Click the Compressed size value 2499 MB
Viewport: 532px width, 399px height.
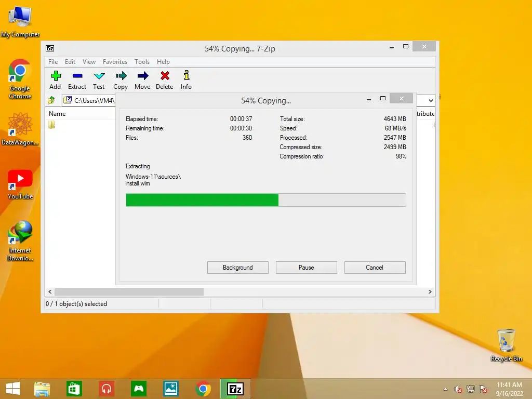pyautogui.click(x=395, y=147)
